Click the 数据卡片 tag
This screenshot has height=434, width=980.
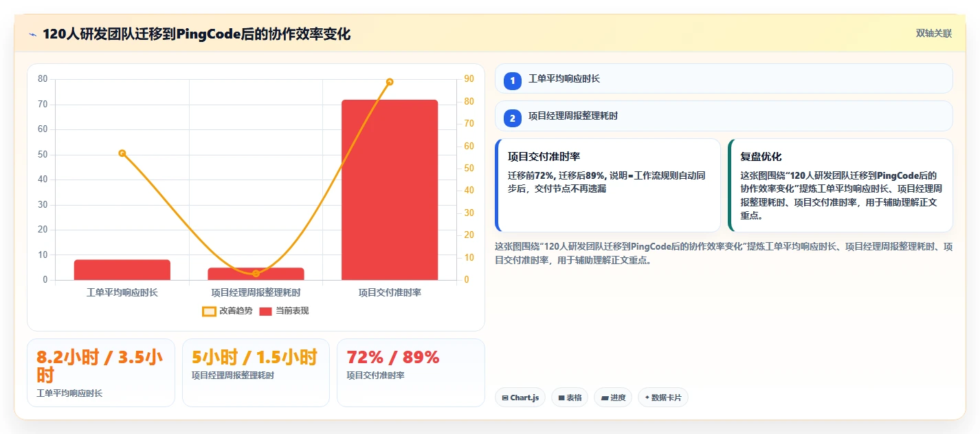tap(663, 398)
